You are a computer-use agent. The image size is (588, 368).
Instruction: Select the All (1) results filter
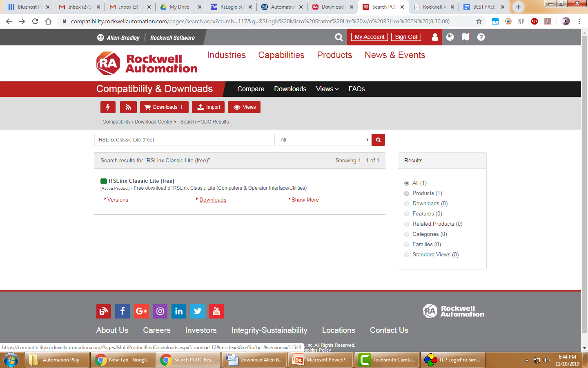click(407, 183)
